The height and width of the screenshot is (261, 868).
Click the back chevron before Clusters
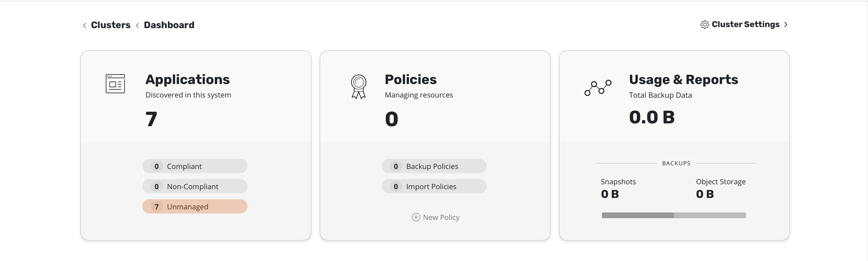[84, 25]
